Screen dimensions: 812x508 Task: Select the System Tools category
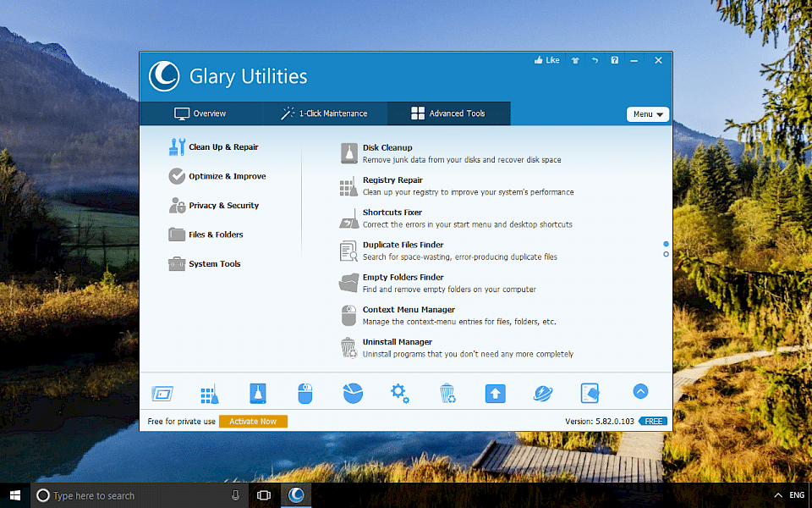click(205, 264)
